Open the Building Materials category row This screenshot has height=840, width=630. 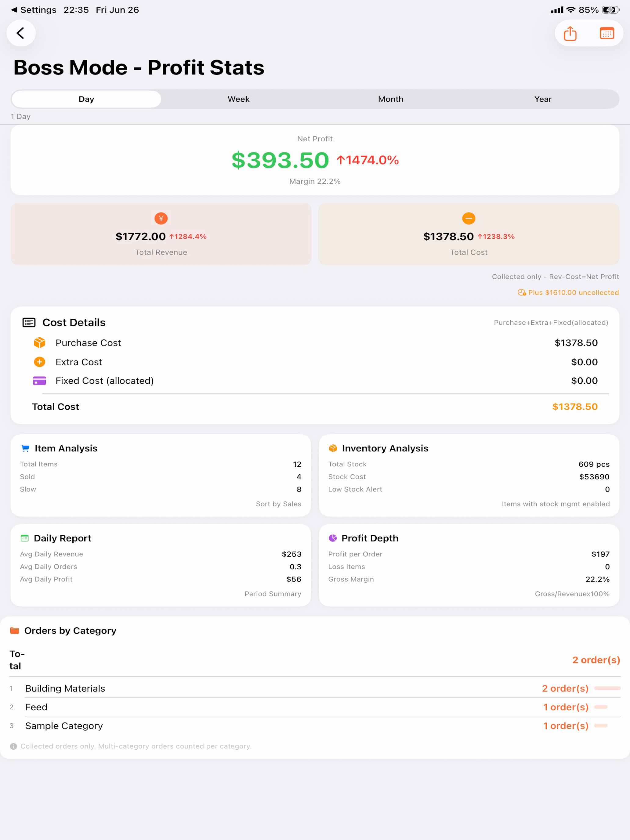pyautogui.click(x=315, y=689)
